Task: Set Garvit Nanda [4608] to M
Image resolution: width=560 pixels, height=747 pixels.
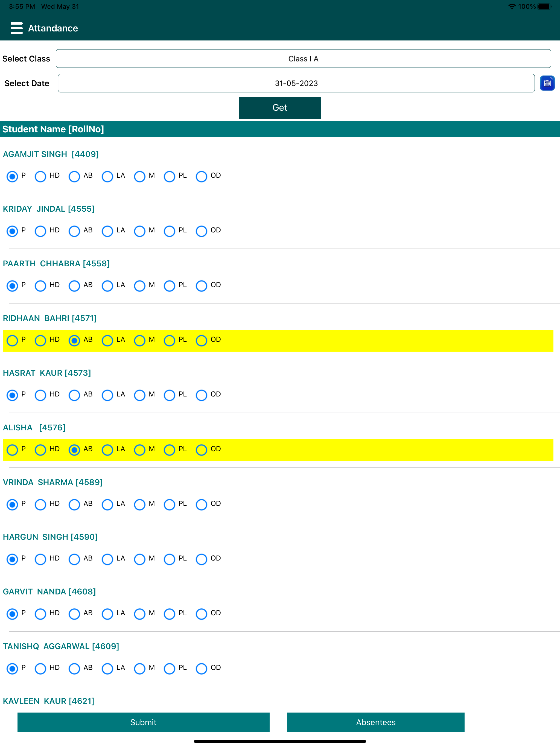Action: 139,614
